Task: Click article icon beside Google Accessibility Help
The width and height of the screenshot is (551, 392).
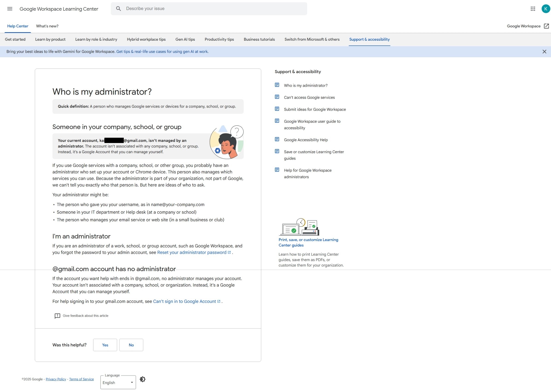Action: click(x=277, y=140)
